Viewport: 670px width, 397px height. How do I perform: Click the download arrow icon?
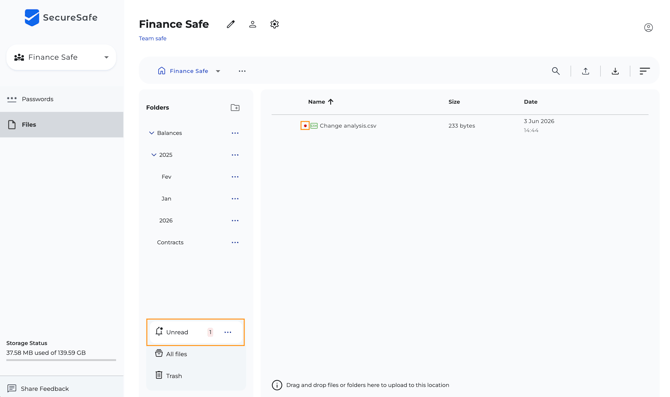(615, 71)
